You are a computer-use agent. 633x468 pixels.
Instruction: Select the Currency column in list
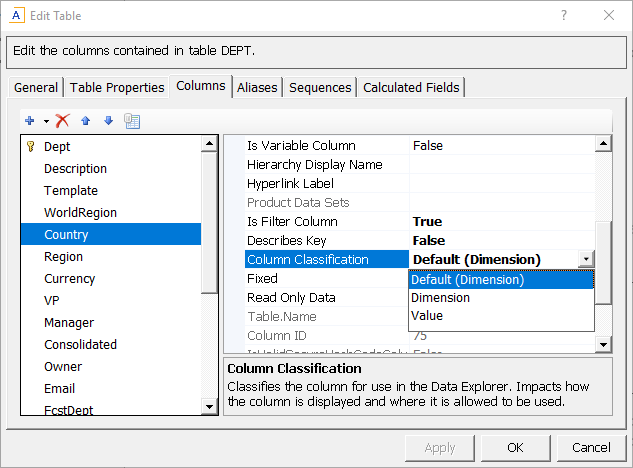(x=69, y=279)
